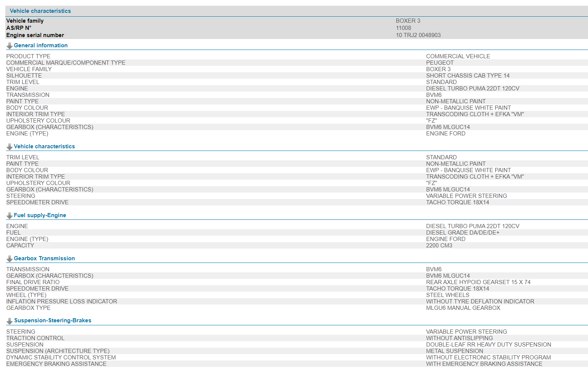Select the METAL SUSPENSION value

click(x=455, y=351)
